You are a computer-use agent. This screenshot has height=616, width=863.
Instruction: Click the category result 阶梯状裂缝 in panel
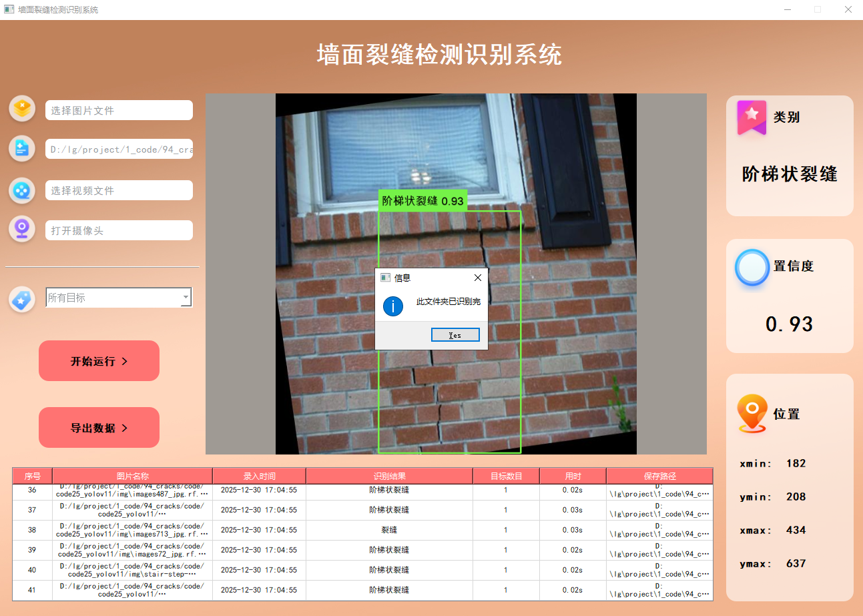790,174
